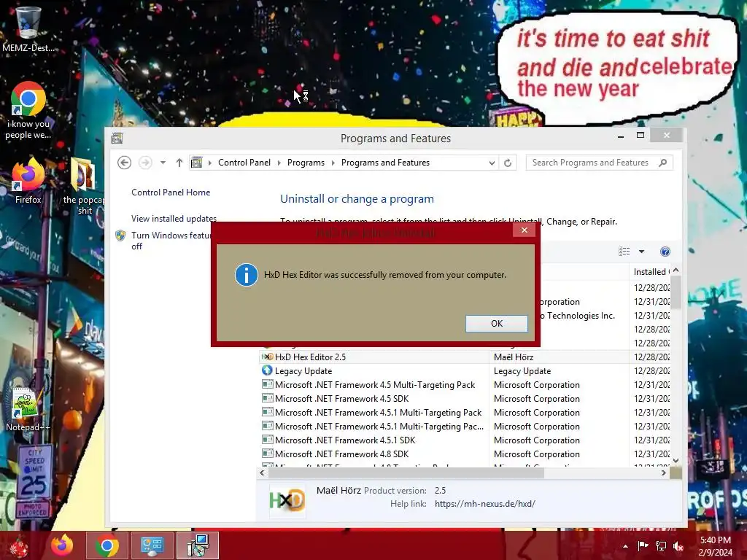Open Action Center flag icon
This screenshot has width=747, height=560.
tap(643, 546)
